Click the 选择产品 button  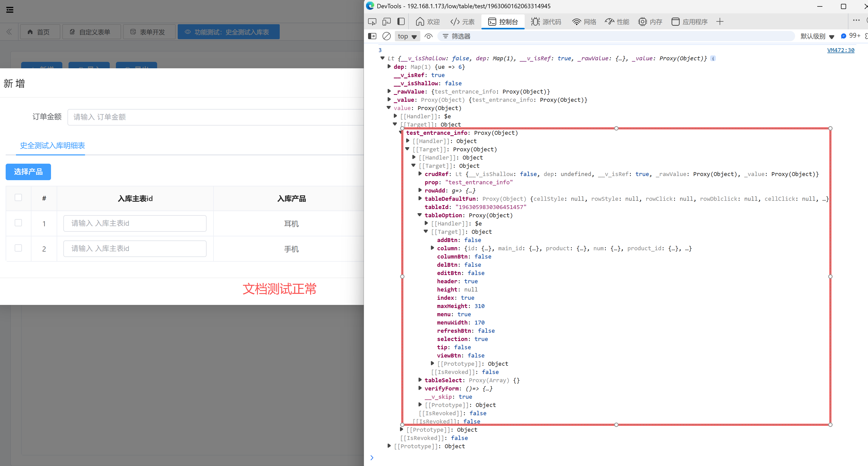tap(28, 172)
